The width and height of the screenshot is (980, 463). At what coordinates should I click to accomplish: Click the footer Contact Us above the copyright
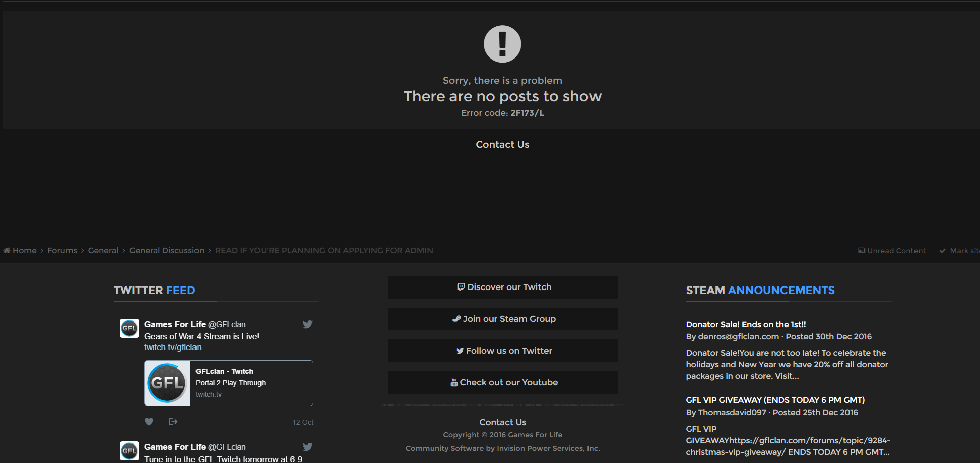pos(503,422)
